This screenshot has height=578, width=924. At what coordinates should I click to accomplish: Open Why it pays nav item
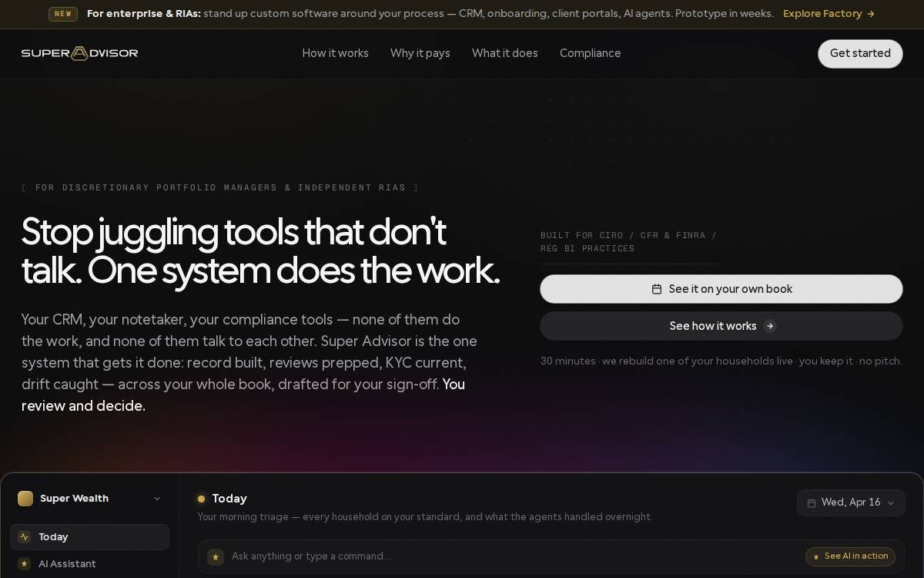click(420, 53)
